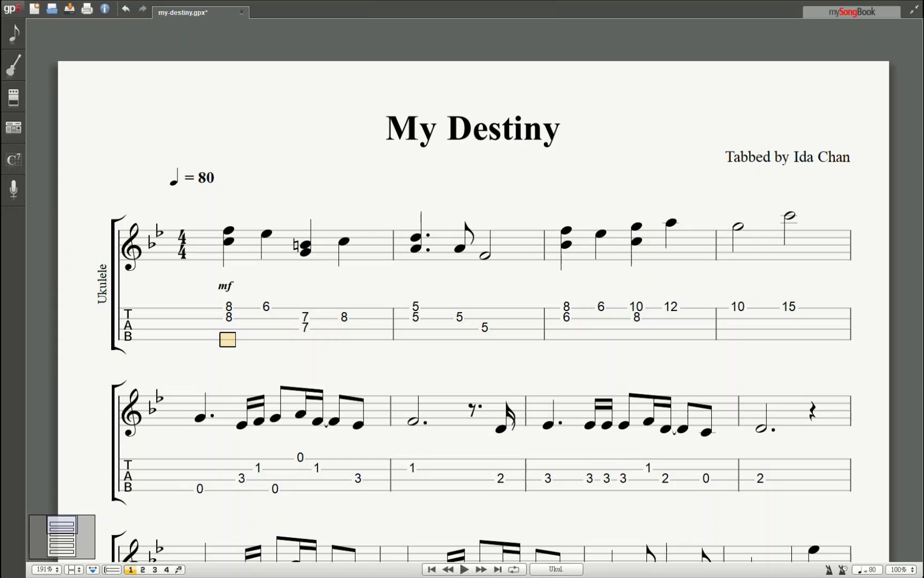Rewind to previous bar
Viewport: 924px width, 578px height.
pos(448,569)
